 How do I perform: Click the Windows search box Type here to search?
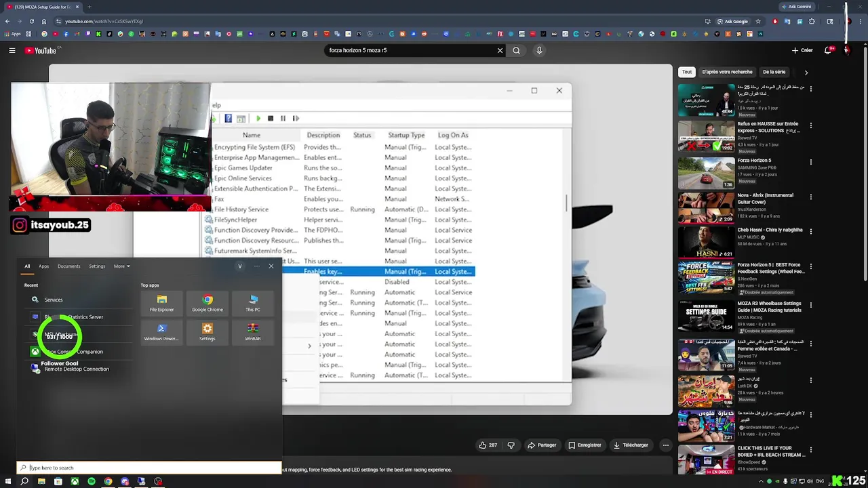(x=149, y=468)
